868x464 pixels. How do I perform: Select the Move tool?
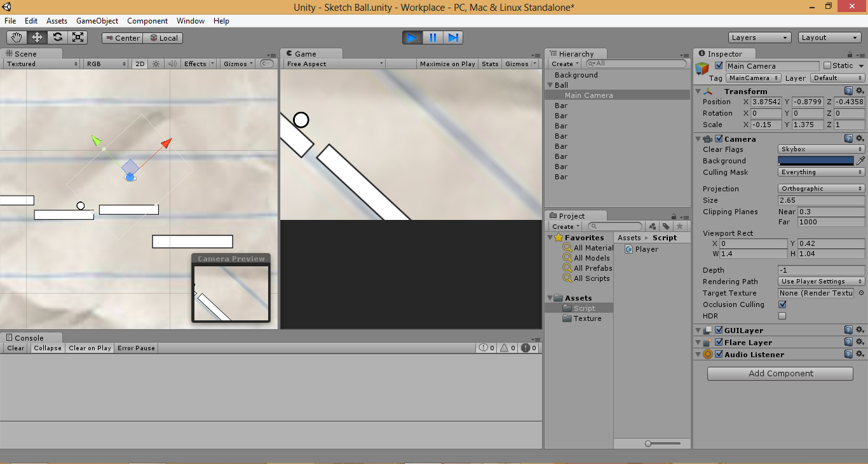coord(37,38)
